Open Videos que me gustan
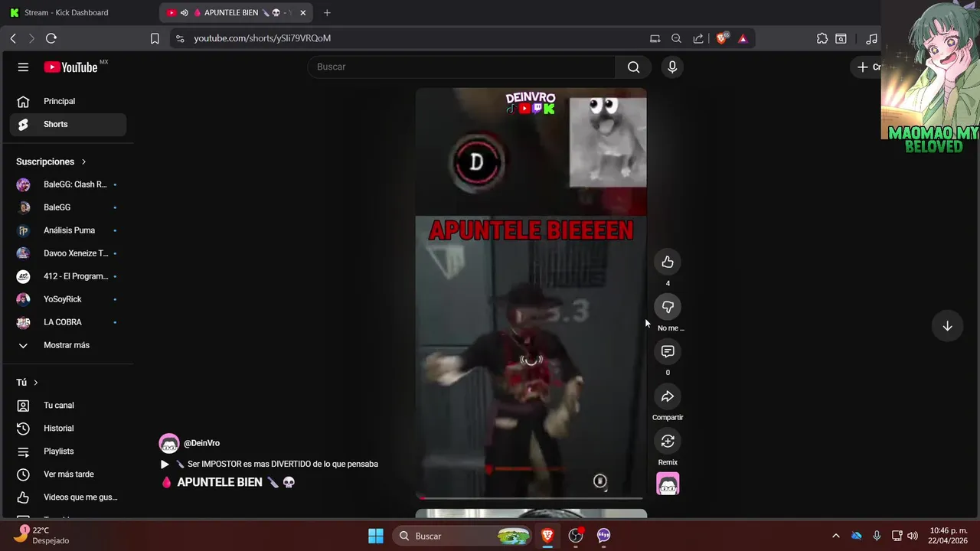 coord(68,497)
